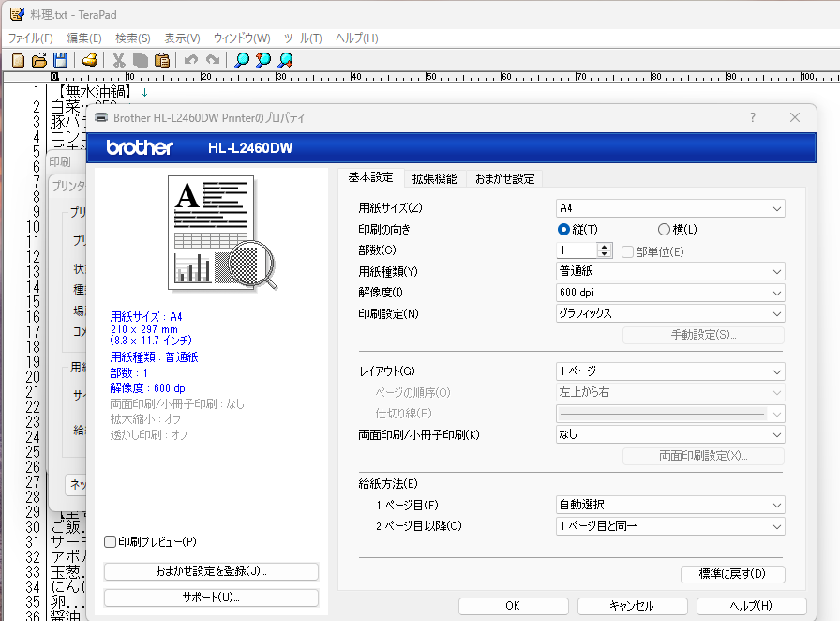Click the キャンセル button

pos(632,606)
